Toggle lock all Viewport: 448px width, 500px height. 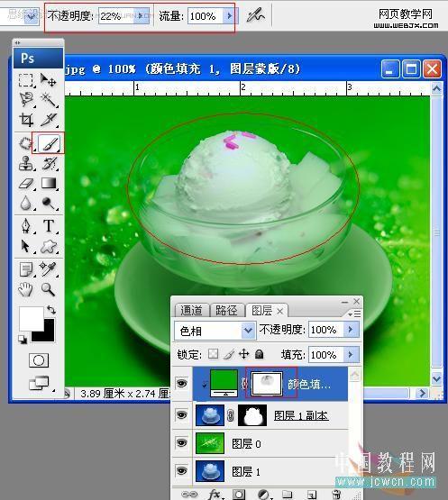pos(260,354)
